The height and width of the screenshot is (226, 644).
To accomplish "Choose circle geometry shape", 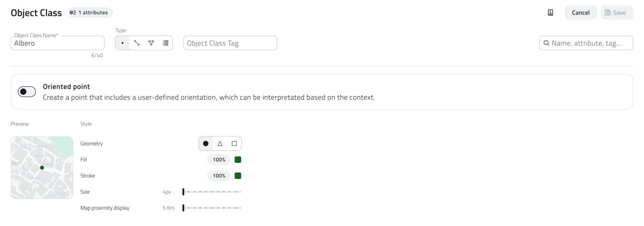I will (206, 144).
